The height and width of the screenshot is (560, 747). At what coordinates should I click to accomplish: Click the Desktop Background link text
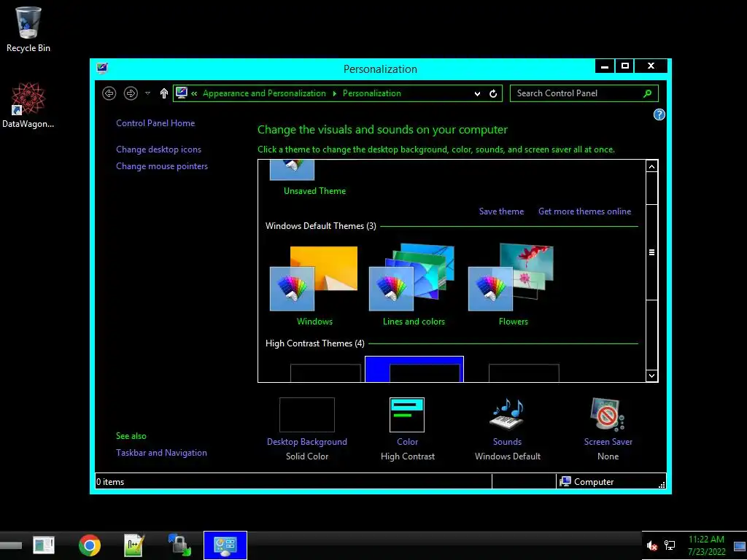point(307,441)
